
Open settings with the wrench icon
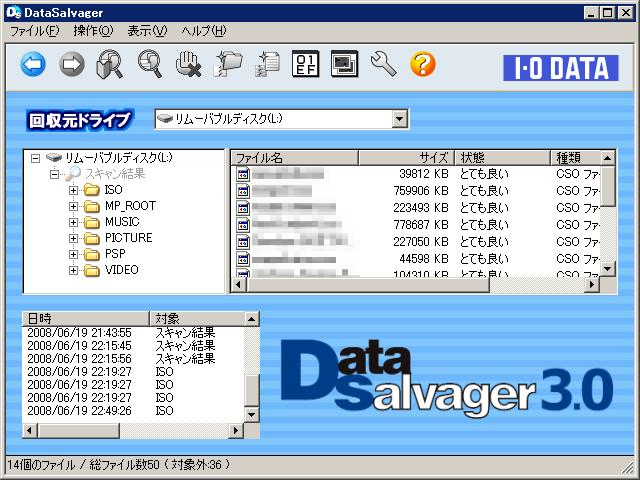point(383,64)
